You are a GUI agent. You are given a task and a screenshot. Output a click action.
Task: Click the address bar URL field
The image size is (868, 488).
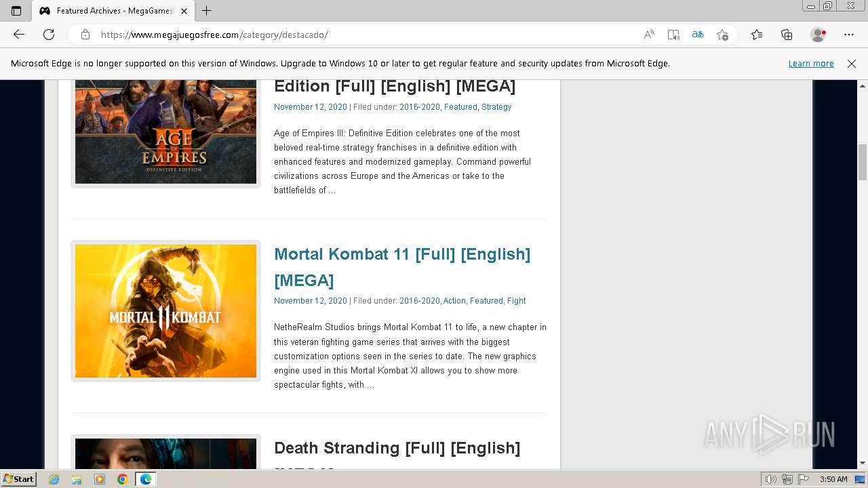pyautogui.click(x=366, y=35)
